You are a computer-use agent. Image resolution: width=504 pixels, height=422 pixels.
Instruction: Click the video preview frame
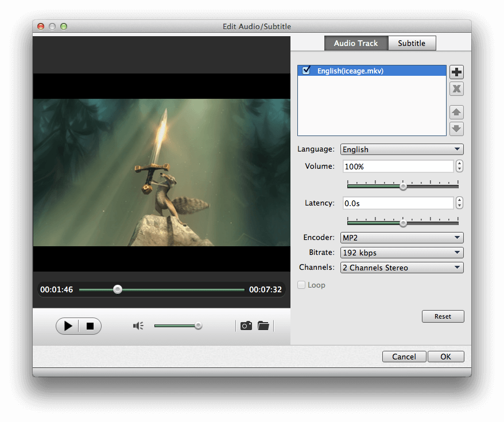tap(162, 172)
